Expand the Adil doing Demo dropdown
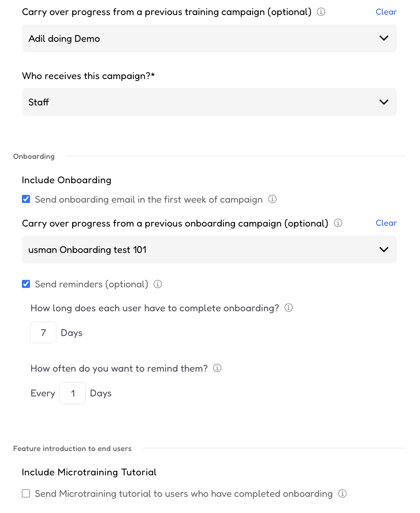This screenshot has height=513, width=420. 209,38
